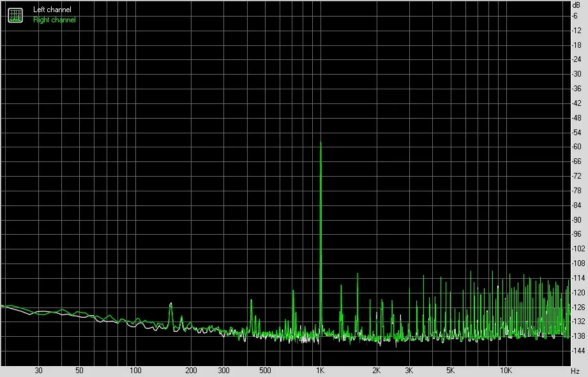Click the "300" frequency axis label
Screen dimensions: 588x377
(x=223, y=371)
